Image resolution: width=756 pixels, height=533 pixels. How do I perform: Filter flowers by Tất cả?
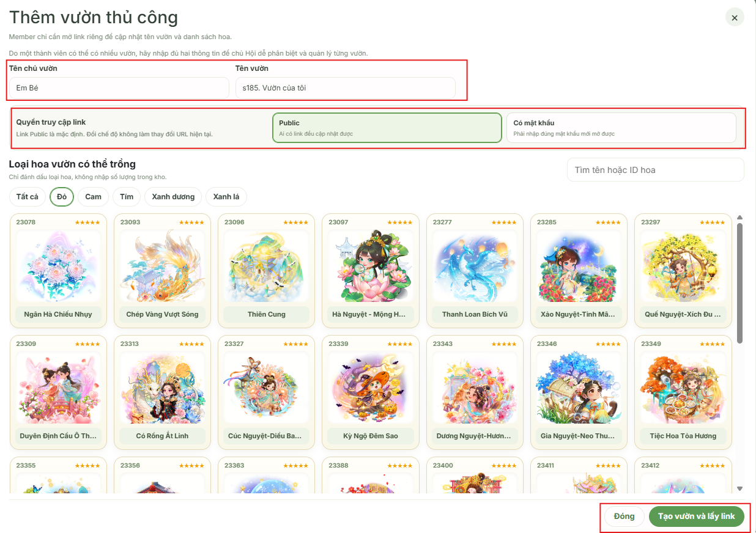28,197
